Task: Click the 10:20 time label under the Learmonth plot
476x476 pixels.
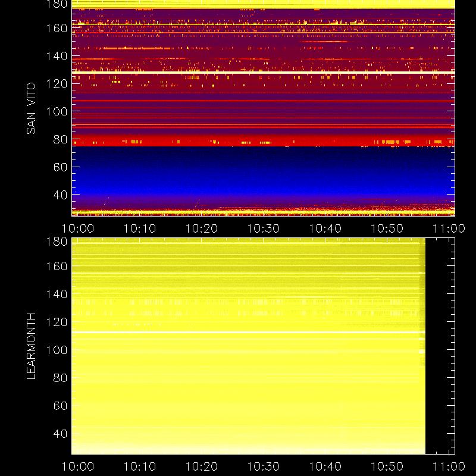Action: [202, 466]
